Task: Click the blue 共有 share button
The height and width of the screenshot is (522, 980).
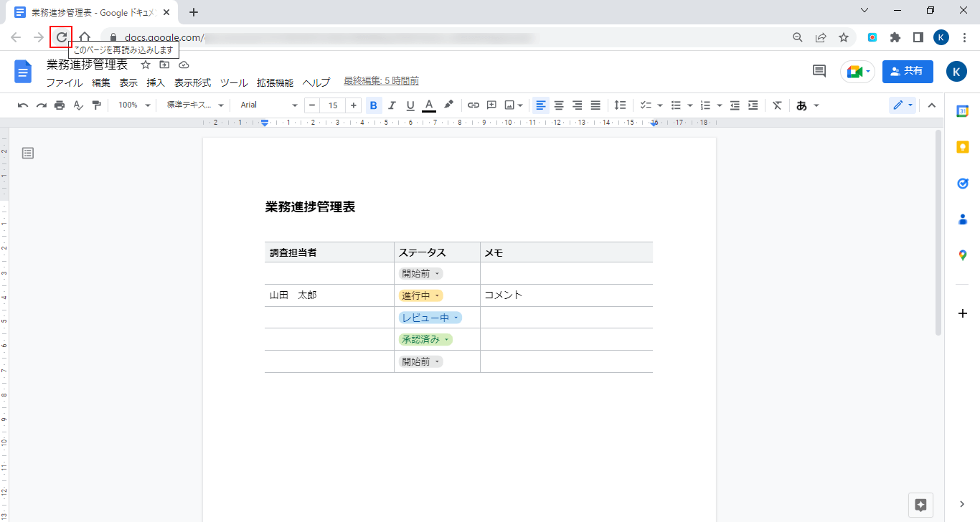Action: pos(908,71)
